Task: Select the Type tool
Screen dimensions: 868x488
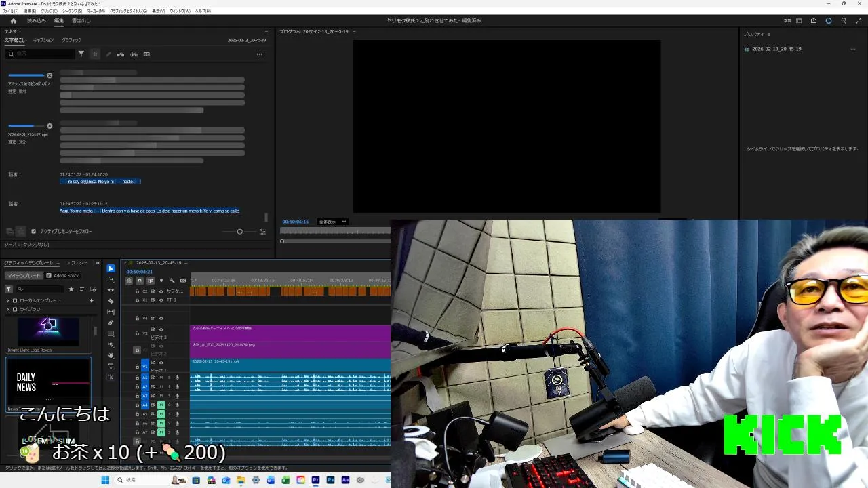Action: 111,366
